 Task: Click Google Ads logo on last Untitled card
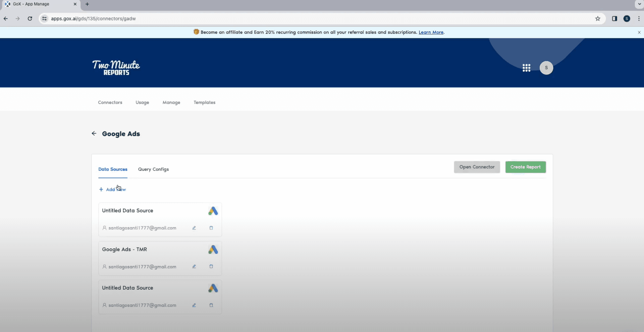(x=213, y=288)
